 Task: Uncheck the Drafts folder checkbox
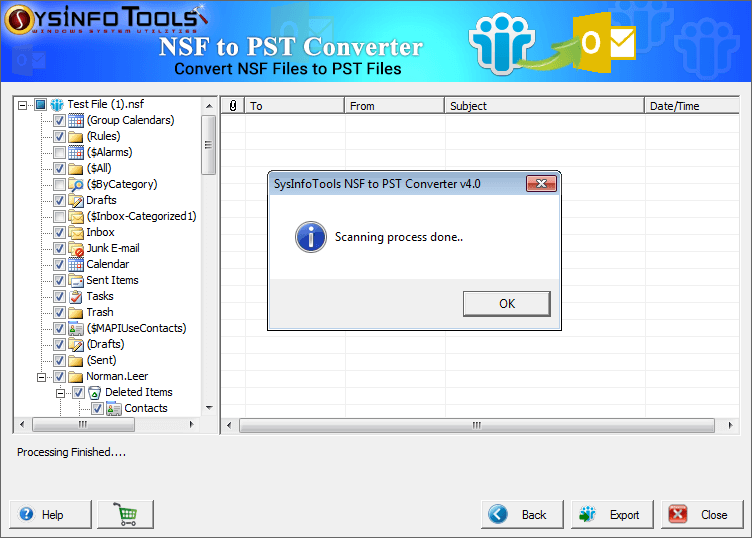coord(59,200)
